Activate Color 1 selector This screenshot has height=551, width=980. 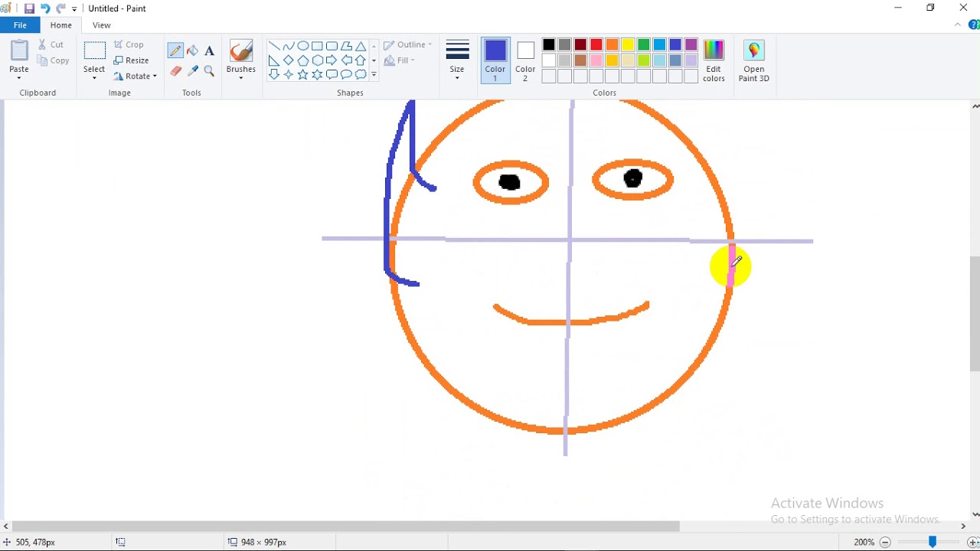495,60
